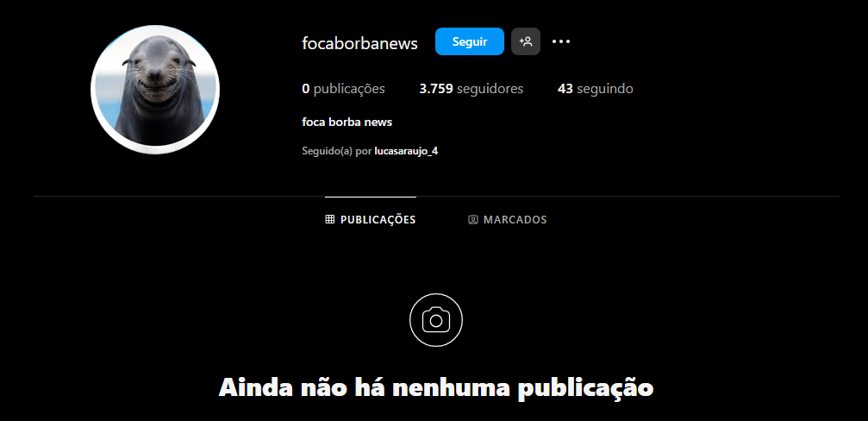The width and height of the screenshot is (868, 421).
Task: Click the tagged-person icon beside MARCADOS
Action: (x=472, y=219)
